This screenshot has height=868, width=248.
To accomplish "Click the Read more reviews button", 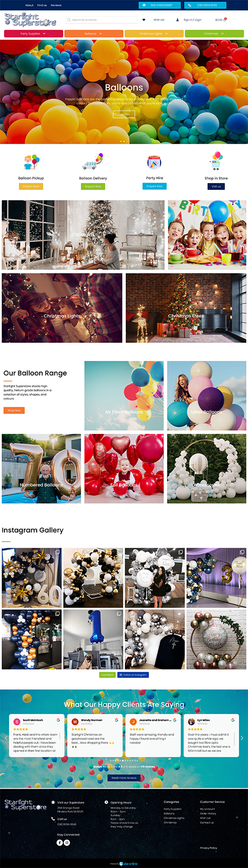I will 124,778.
